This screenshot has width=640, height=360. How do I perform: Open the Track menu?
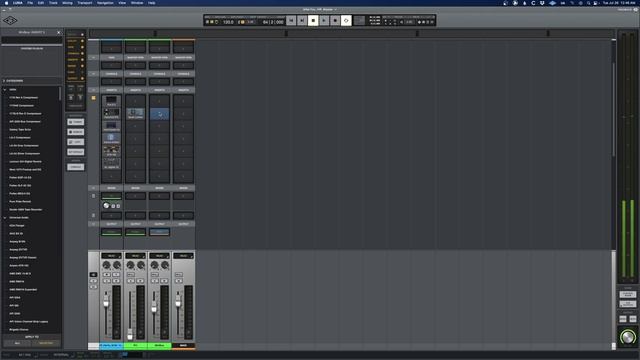tap(53, 3)
